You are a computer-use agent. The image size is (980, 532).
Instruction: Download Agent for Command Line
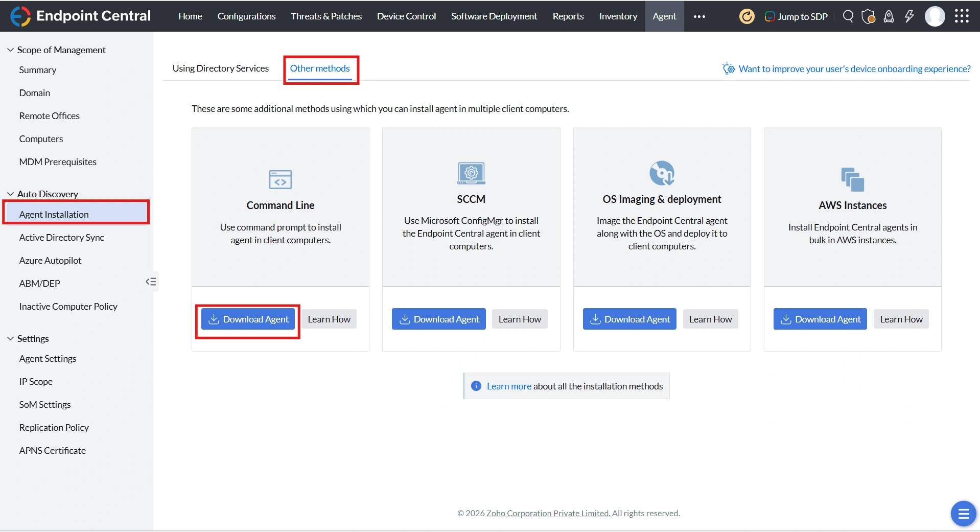click(248, 319)
